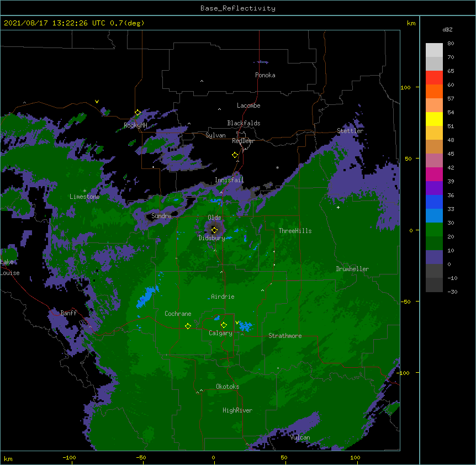476x465 pixels.
Task: Select the Lacombe city label
Action: (x=248, y=105)
